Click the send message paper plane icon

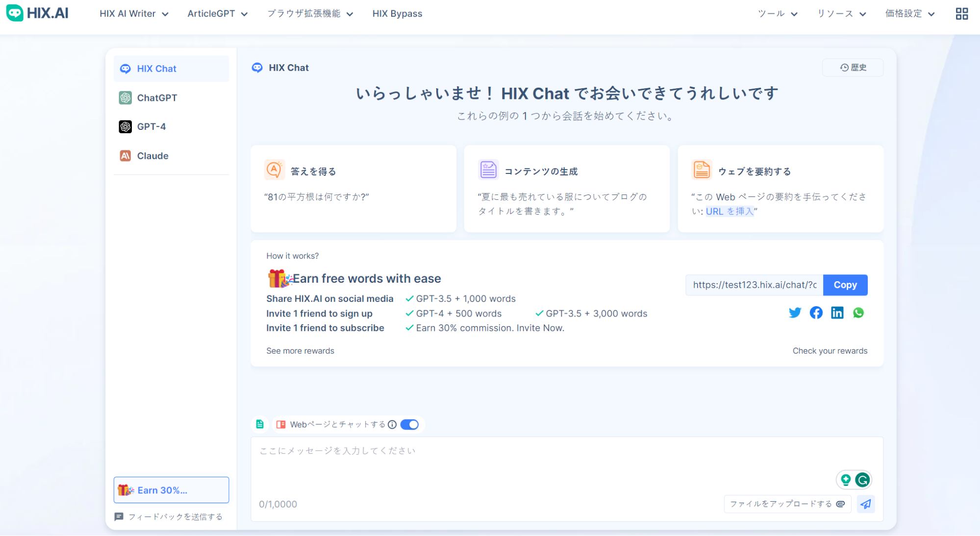865,504
